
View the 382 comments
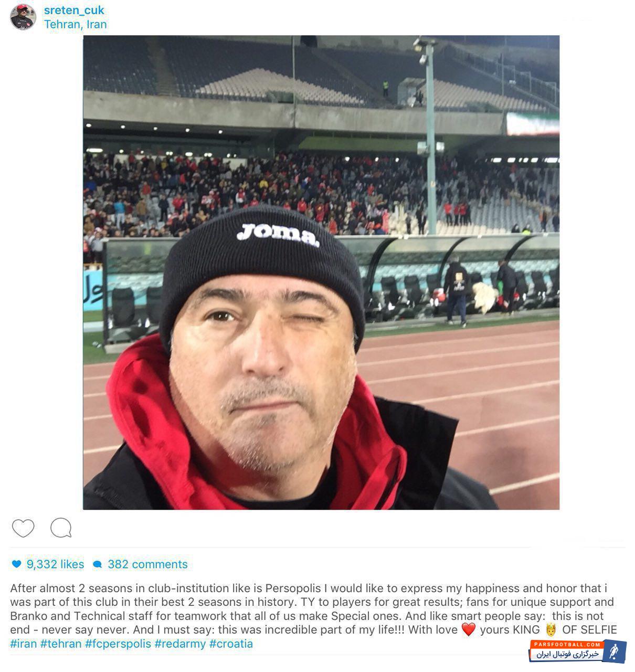pos(147,564)
